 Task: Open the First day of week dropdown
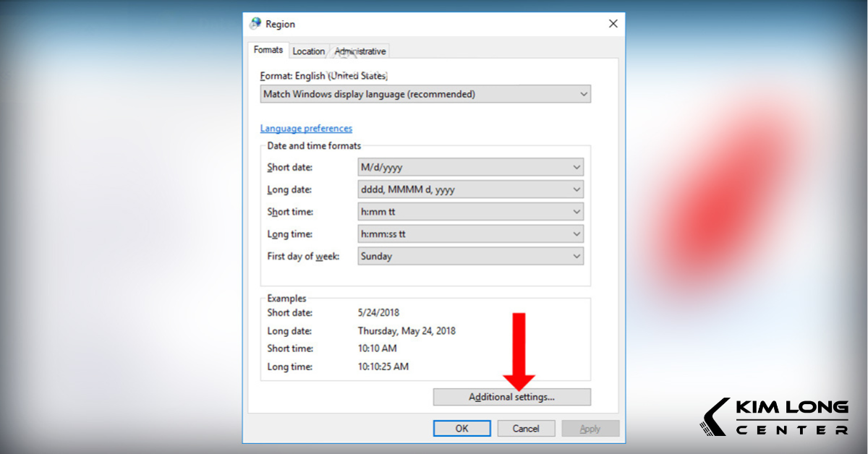pos(470,257)
